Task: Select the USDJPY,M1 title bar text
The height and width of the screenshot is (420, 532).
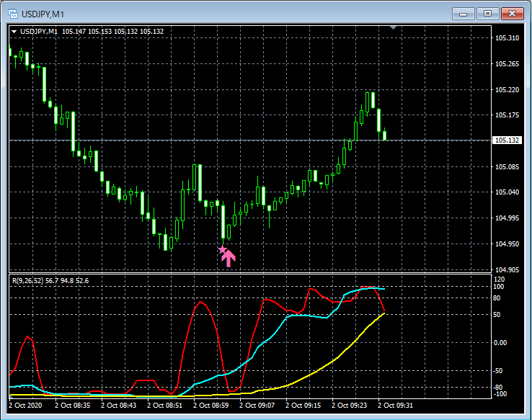Action: [x=43, y=14]
